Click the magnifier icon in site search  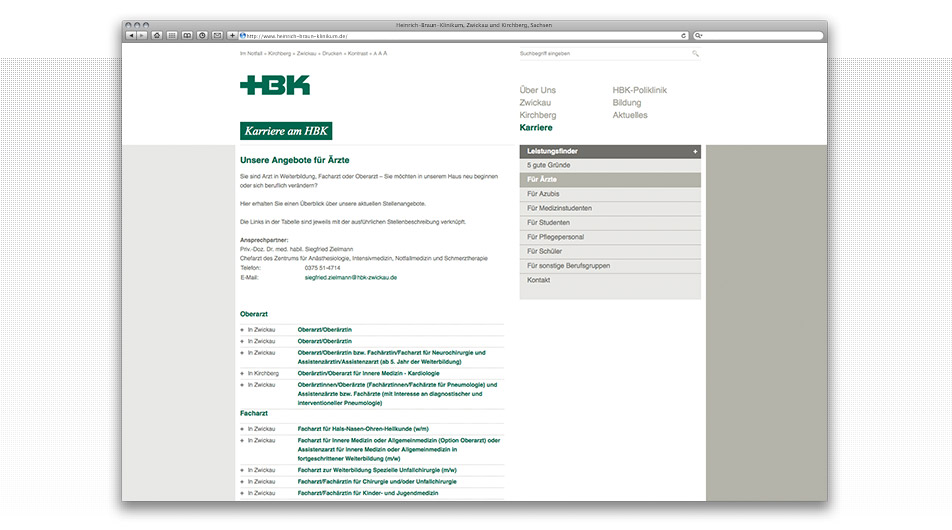(695, 54)
